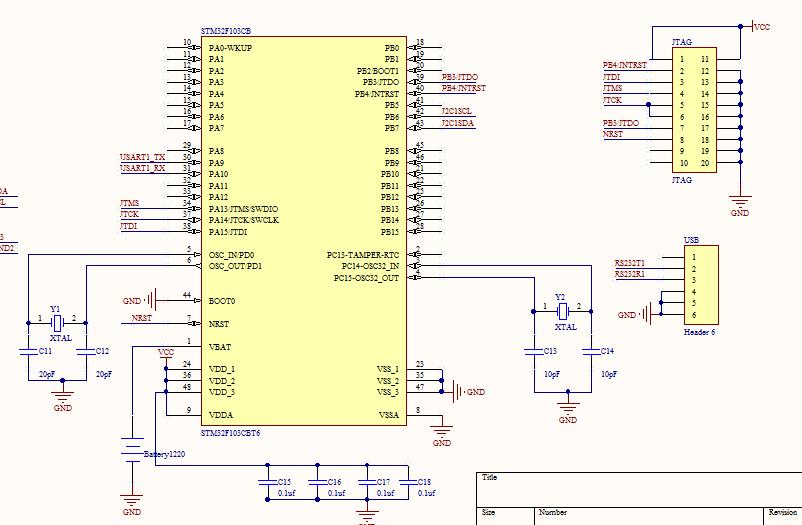
Task: Select the J2C1SCL net label
Action: (x=457, y=111)
